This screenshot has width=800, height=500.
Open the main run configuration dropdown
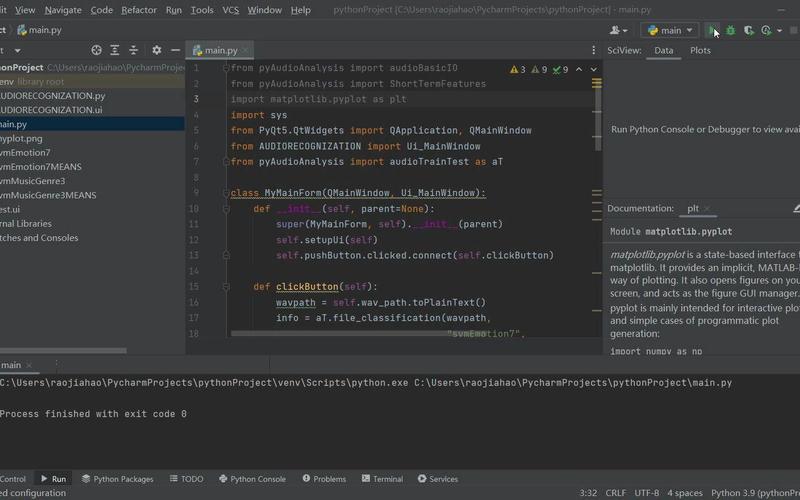[669, 31]
